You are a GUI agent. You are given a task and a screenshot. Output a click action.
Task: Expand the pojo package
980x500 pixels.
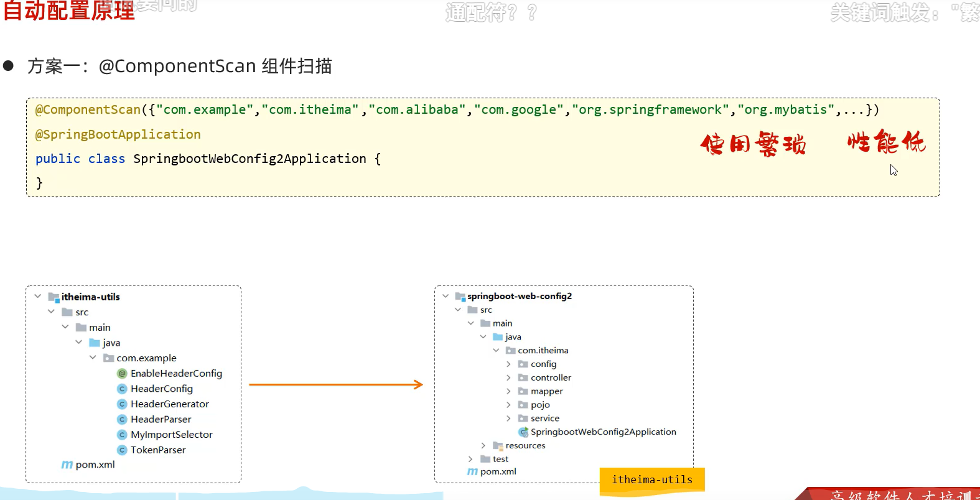coord(508,405)
